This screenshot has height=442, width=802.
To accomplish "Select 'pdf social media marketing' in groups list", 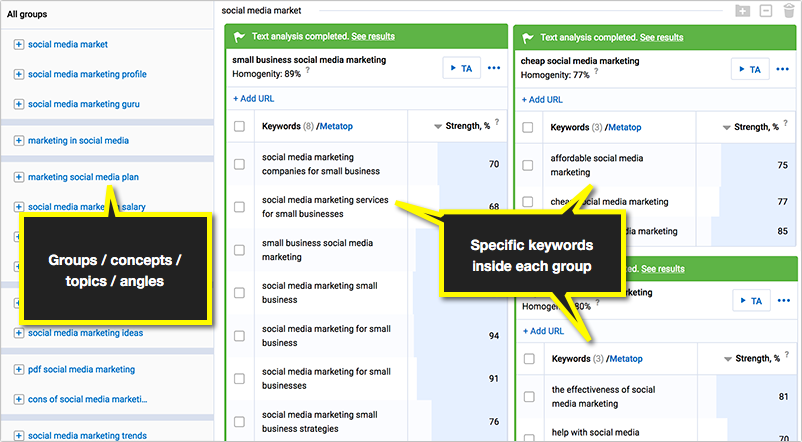I will tap(81, 369).
